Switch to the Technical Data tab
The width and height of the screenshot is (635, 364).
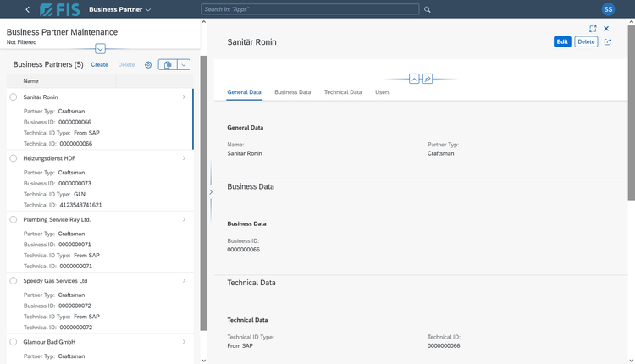tap(343, 92)
